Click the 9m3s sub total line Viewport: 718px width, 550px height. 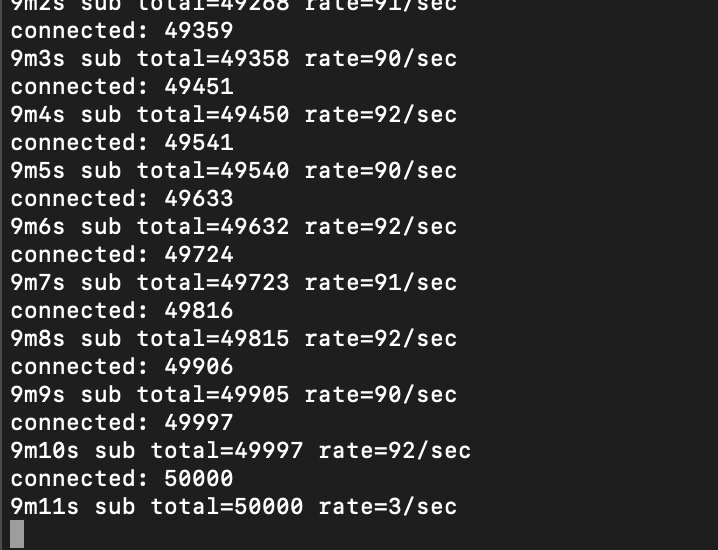pos(234,59)
